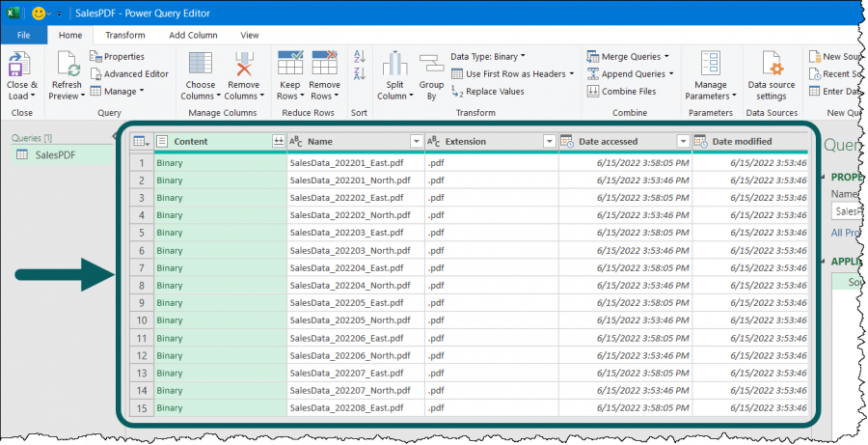Open Data source settings

[x=772, y=68]
